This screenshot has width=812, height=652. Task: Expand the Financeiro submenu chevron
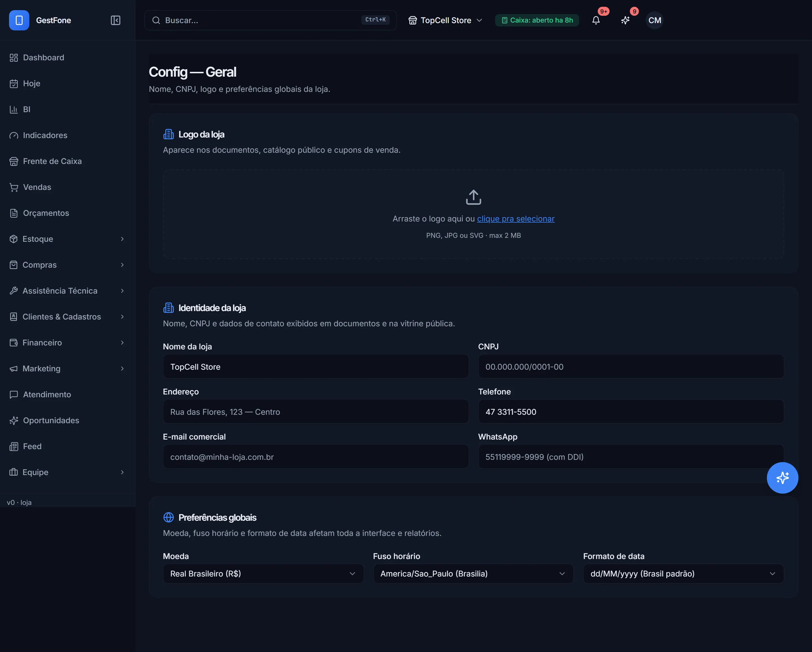pyautogui.click(x=122, y=343)
